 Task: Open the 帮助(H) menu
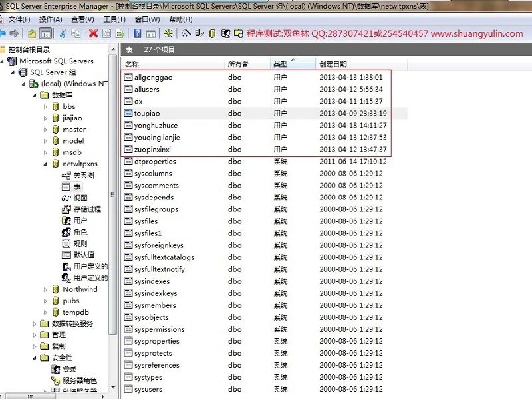(x=181, y=19)
